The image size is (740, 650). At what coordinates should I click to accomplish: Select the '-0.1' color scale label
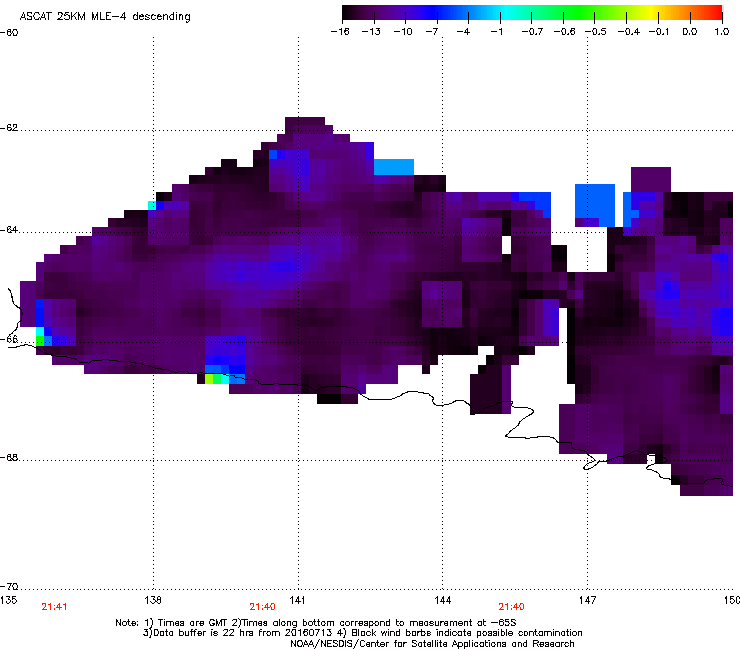coord(659,32)
